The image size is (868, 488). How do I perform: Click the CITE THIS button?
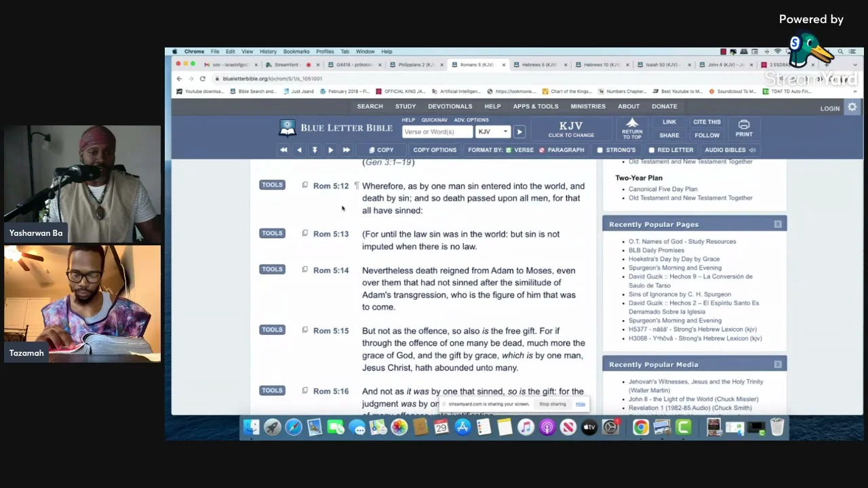[x=707, y=122]
